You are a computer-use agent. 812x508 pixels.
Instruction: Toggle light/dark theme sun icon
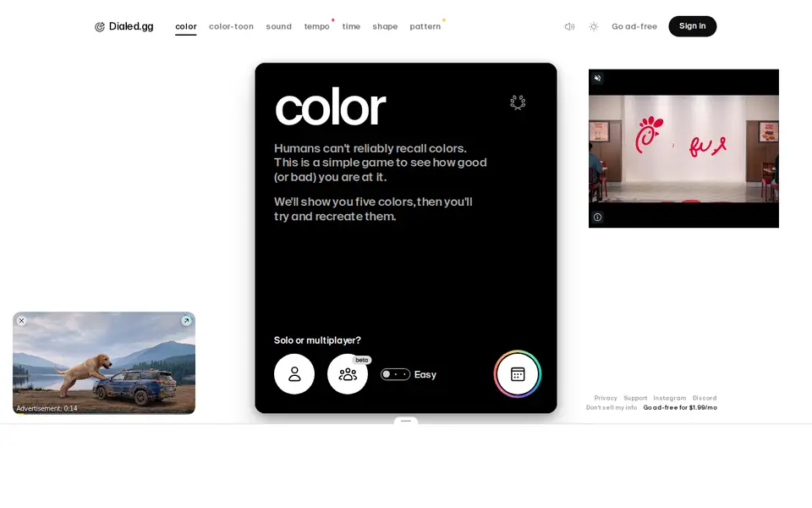pyautogui.click(x=594, y=26)
